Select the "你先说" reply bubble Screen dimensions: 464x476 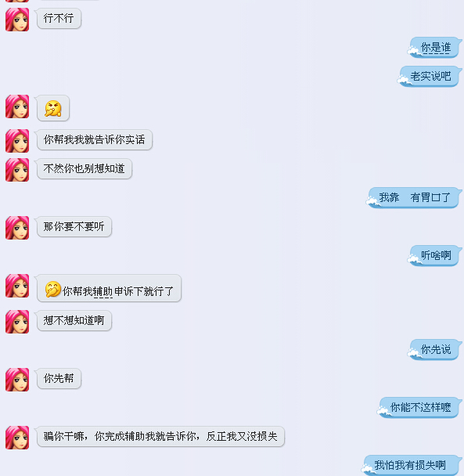(434, 350)
